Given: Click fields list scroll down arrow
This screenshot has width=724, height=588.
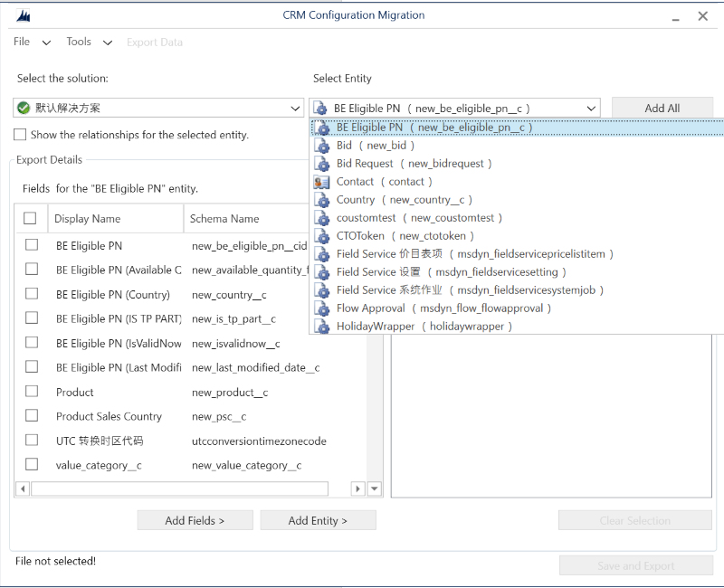Looking at the screenshot, I should 374,488.
